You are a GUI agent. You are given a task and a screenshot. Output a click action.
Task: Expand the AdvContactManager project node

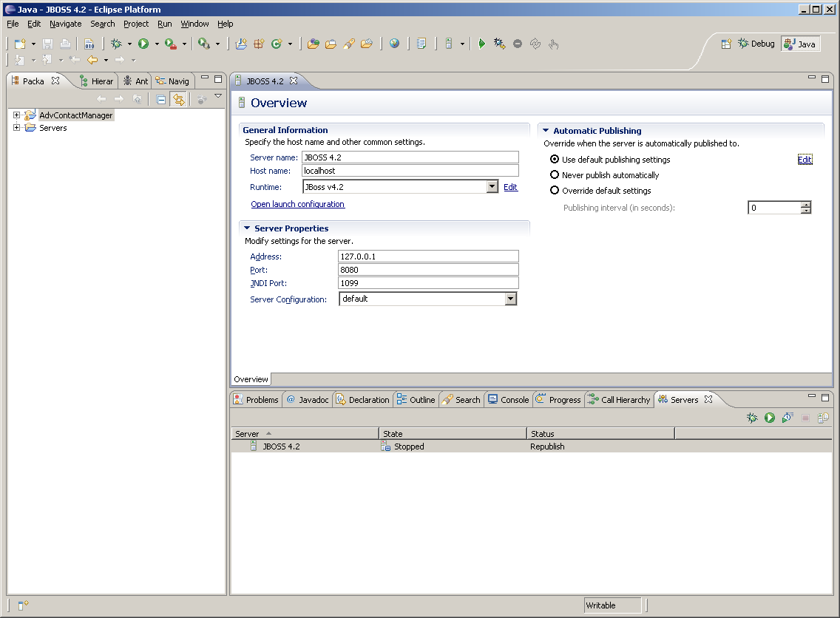pyautogui.click(x=16, y=115)
